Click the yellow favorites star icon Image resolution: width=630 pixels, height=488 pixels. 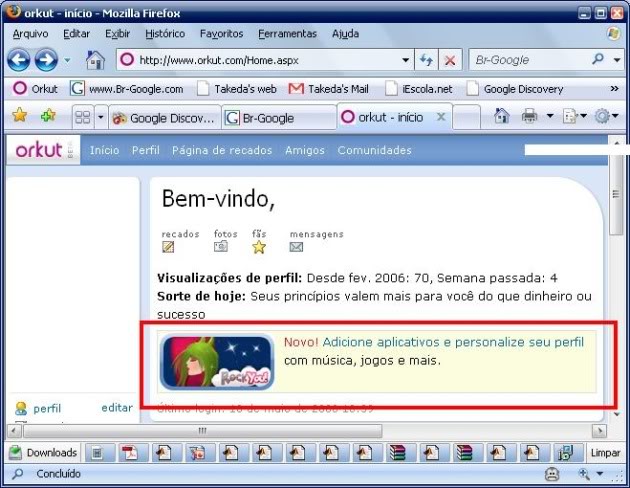pos(19,116)
